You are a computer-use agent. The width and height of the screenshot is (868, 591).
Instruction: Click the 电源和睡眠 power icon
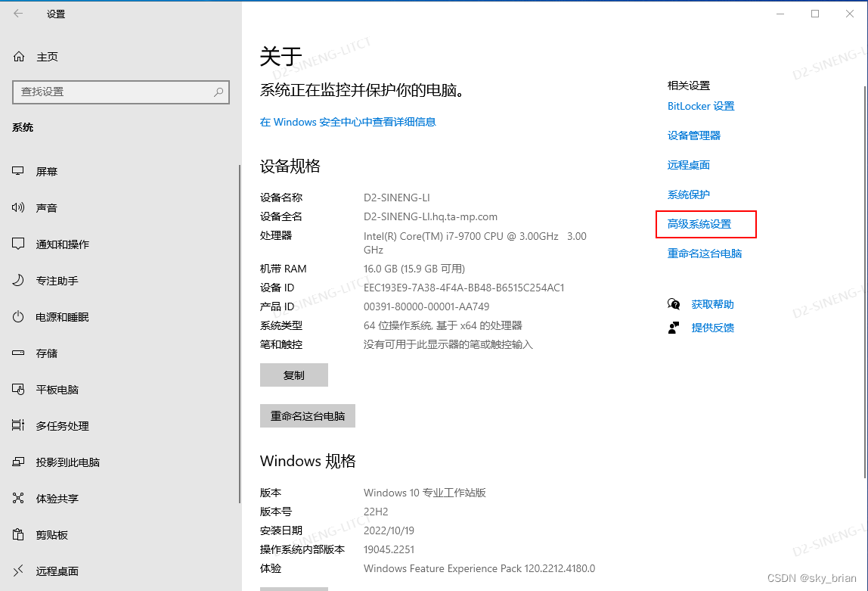[18, 317]
